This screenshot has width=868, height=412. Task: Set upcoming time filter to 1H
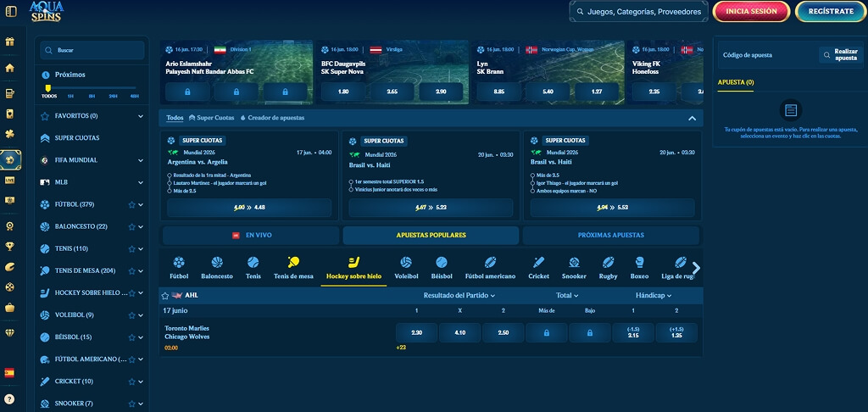tap(70, 96)
